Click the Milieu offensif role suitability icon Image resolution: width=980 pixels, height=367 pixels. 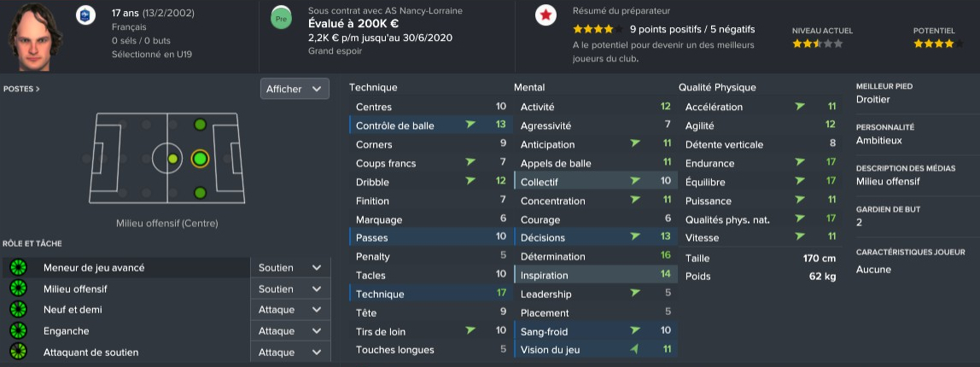pyautogui.click(x=16, y=289)
